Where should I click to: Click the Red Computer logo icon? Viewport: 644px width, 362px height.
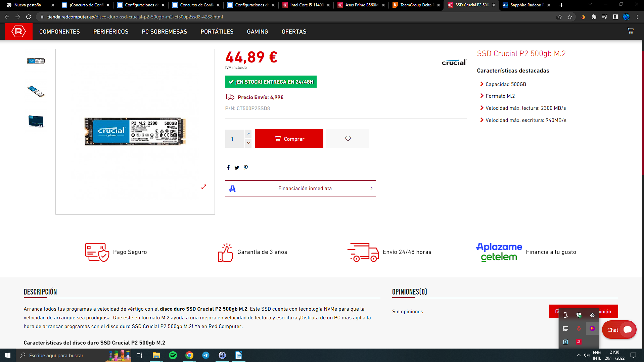coord(18,32)
